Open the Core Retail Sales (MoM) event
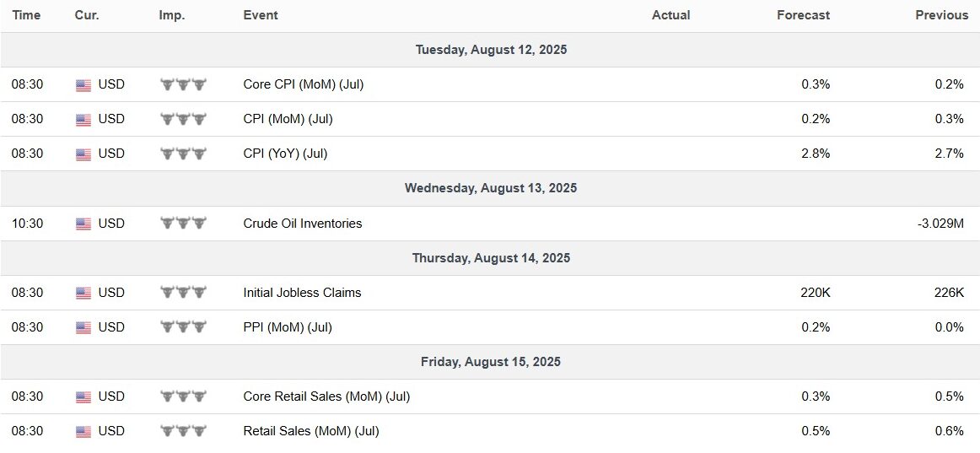 326,396
